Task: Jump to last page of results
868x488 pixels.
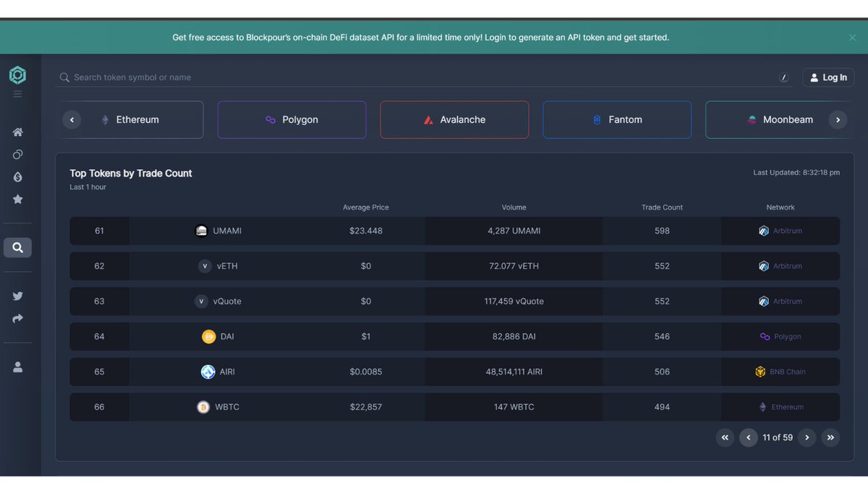Action: 830,437
